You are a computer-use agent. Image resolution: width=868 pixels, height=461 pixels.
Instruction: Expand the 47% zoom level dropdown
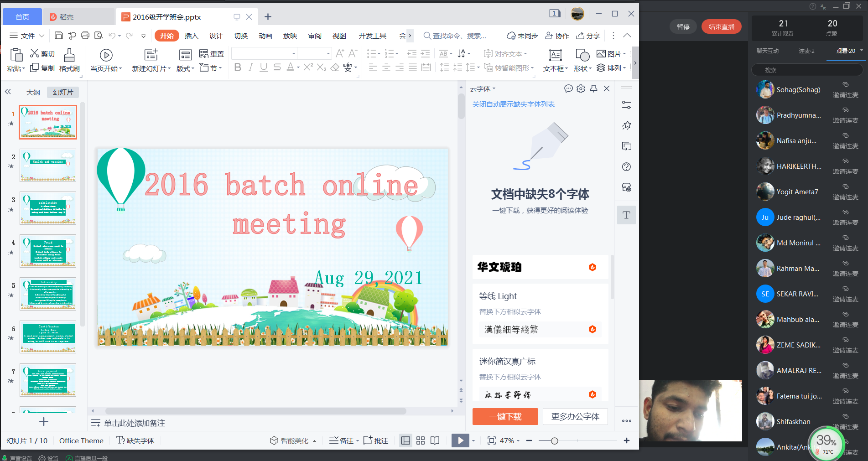[x=518, y=441]
